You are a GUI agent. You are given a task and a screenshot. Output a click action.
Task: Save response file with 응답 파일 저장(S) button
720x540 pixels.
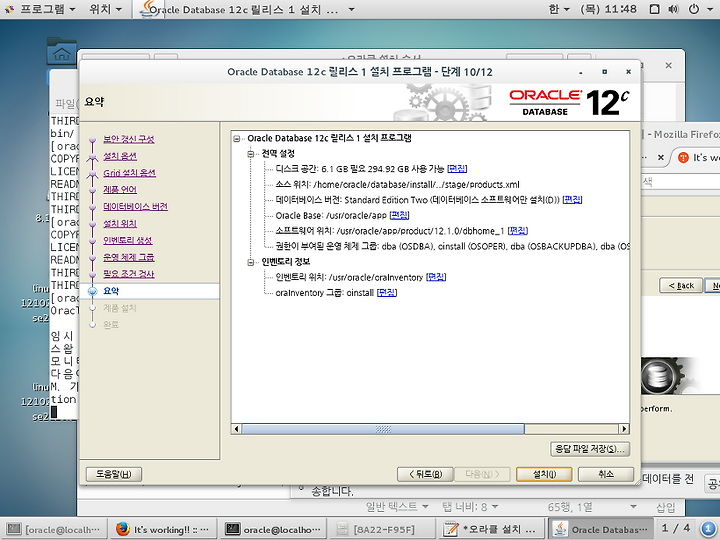pos(590,449)
